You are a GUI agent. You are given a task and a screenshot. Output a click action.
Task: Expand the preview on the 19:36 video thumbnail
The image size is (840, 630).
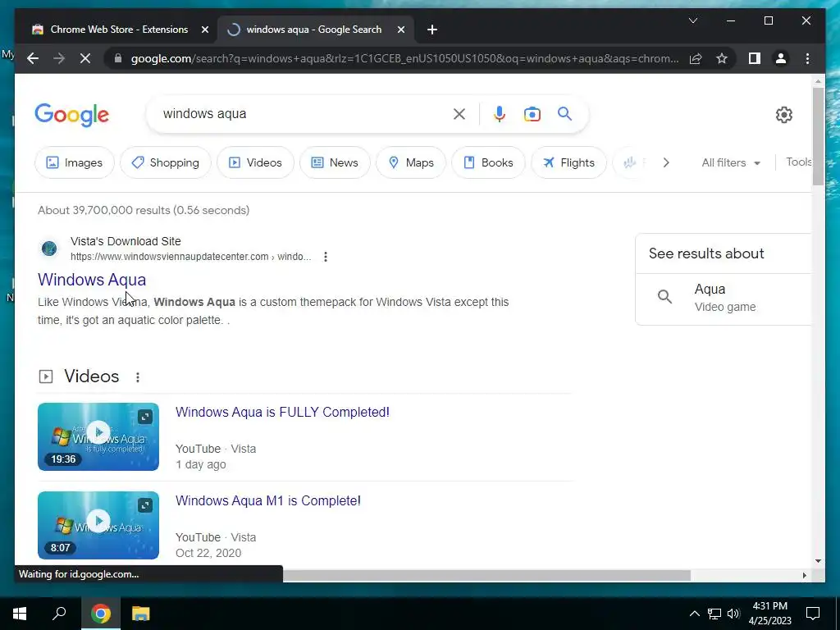(x=145, y=417)
